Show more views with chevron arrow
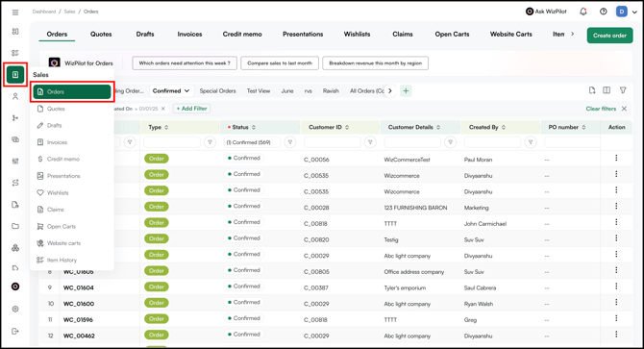 coord(390,90)
